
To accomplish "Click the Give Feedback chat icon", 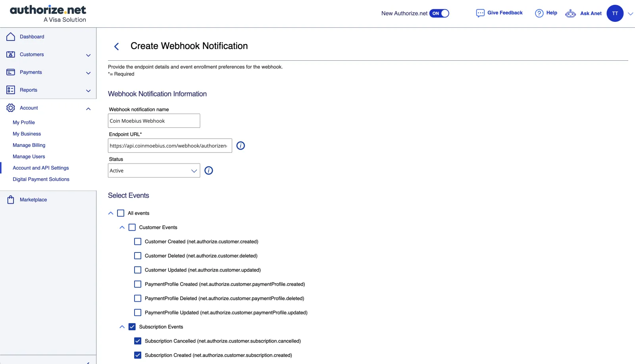I will coord(480,13).
